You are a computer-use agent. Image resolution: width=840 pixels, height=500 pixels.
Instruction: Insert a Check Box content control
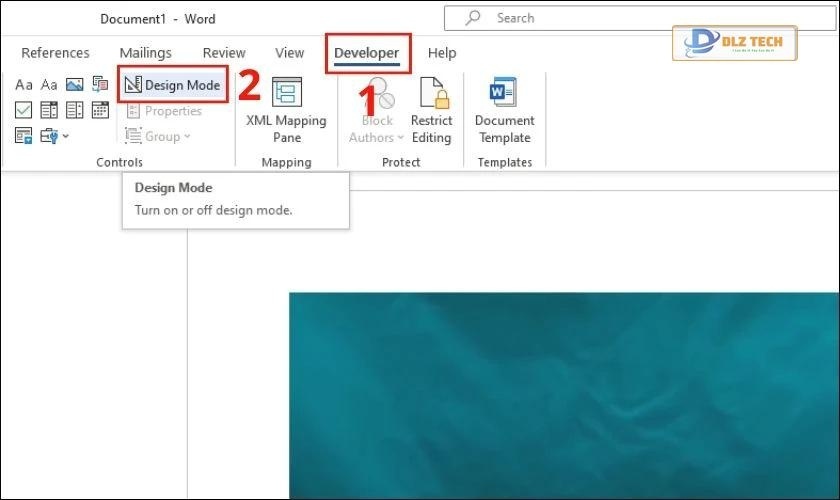point(23,110)
